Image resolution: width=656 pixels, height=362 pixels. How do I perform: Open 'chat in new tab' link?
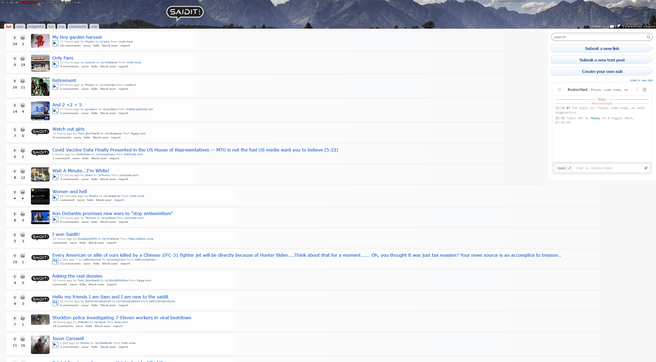[x=641, y=80]
